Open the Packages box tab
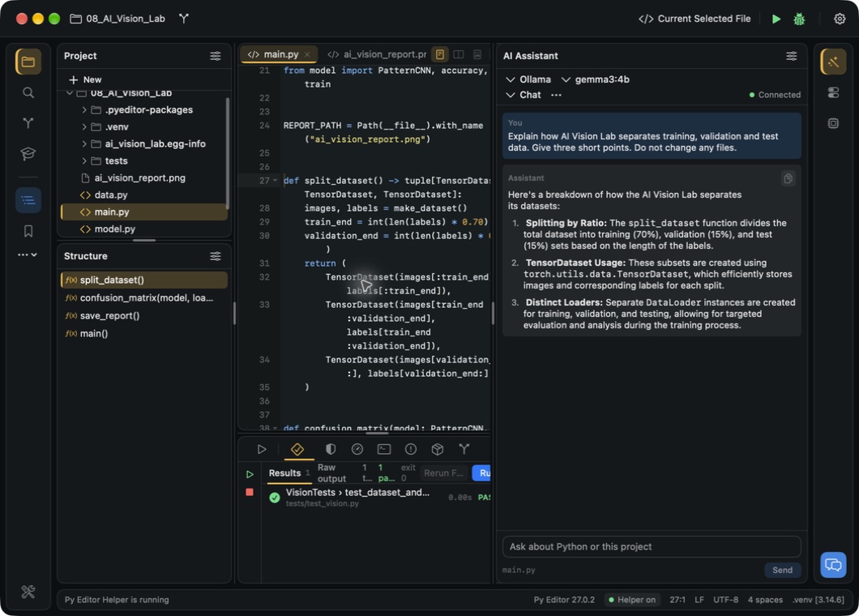 [437, 449]
